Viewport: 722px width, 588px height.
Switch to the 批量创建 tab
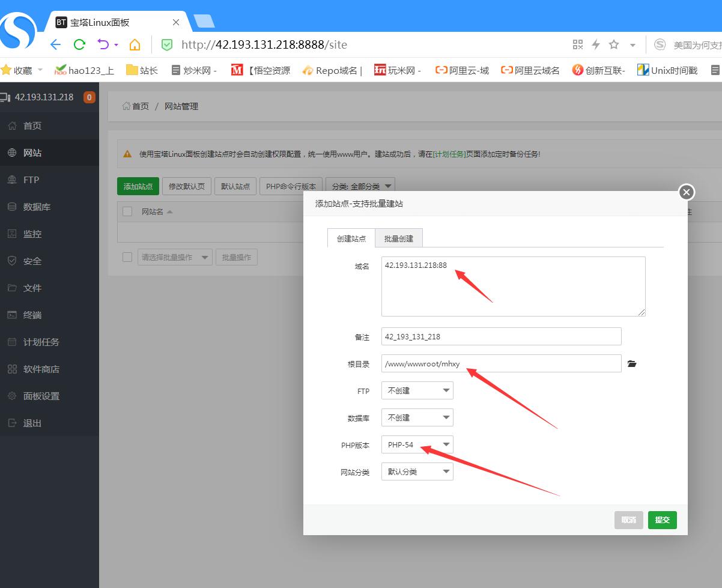click(x=399, y=238)
